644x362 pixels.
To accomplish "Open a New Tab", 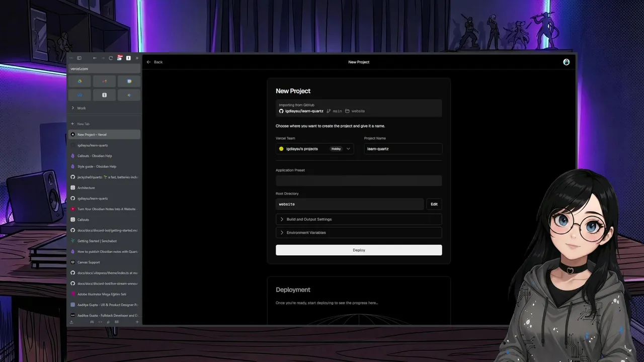I will [104, 124].
